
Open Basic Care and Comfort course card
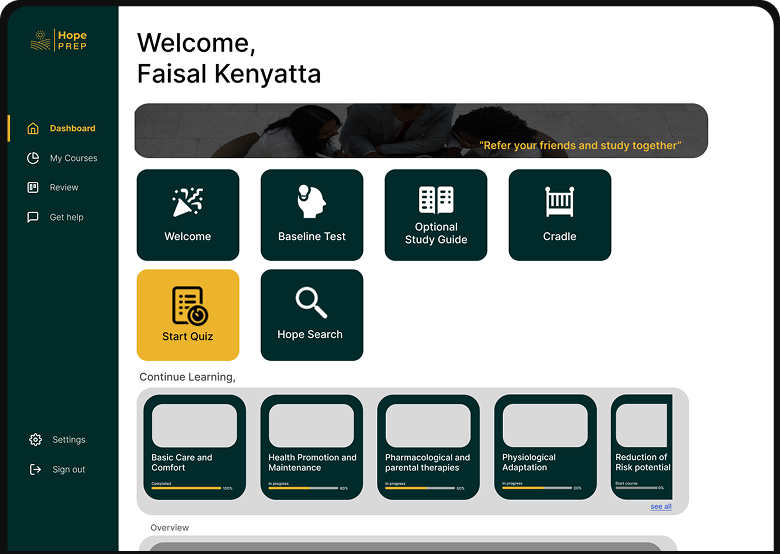(x=194, y=447)
